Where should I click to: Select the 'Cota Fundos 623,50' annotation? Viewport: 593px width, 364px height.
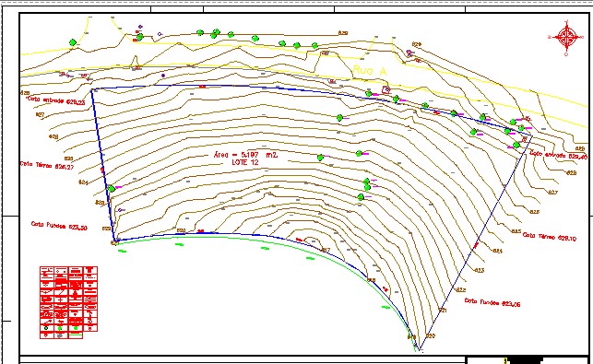coord(59,226)
